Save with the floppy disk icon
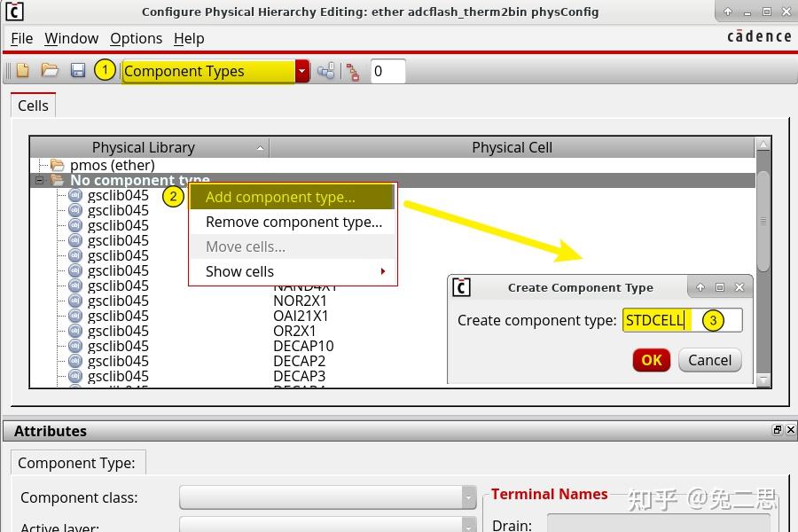The width and height of the screenshot is (798, 532). point(77,70)
